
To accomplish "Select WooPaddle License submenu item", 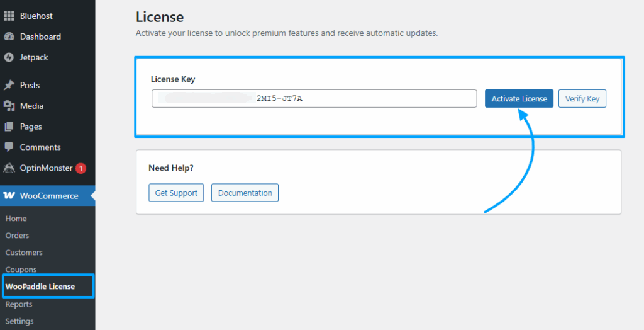I will point(40,287).
